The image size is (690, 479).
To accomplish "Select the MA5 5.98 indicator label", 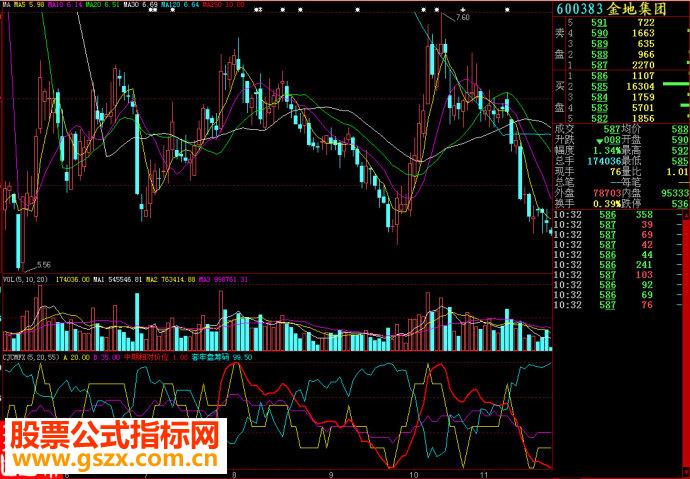I will (28, 5).
